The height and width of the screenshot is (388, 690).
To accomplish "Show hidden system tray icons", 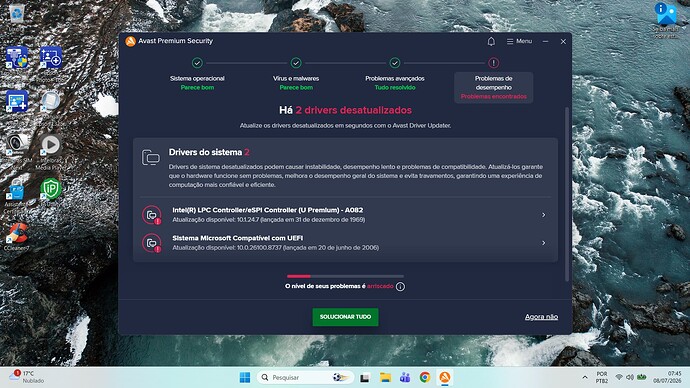I will [x=585, y=377].
